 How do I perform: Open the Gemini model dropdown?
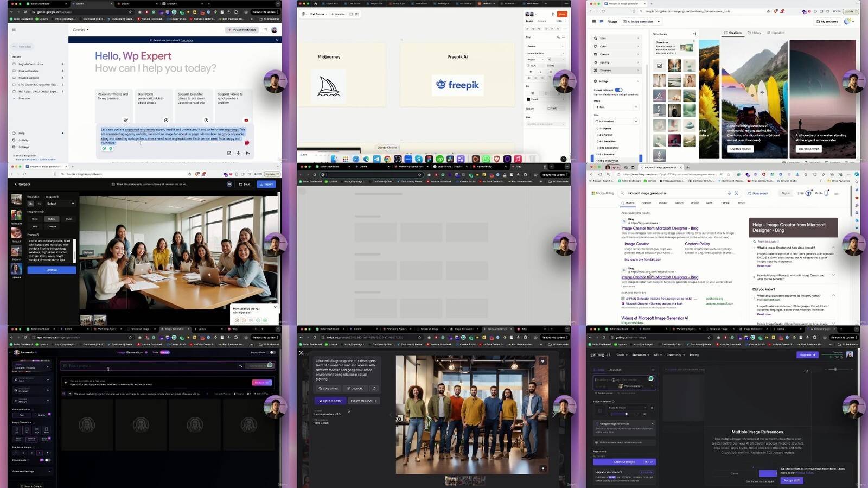(x=81, y=30)
